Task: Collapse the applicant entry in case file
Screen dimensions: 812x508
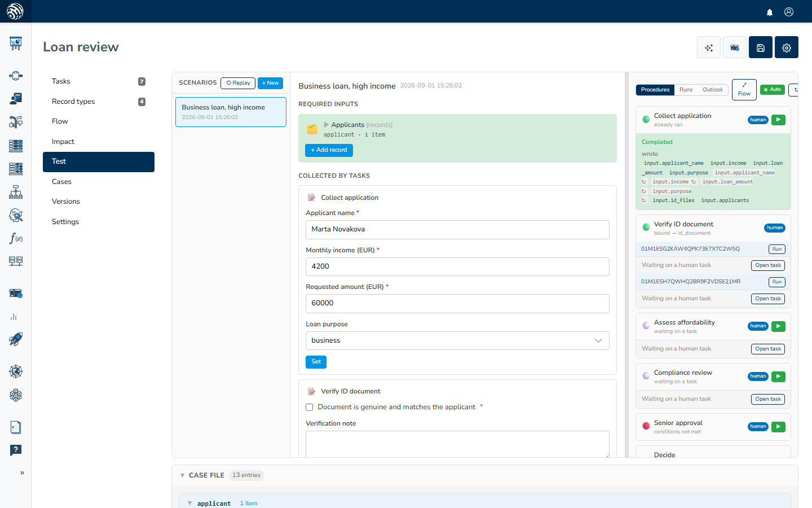Action: [190, 503]
